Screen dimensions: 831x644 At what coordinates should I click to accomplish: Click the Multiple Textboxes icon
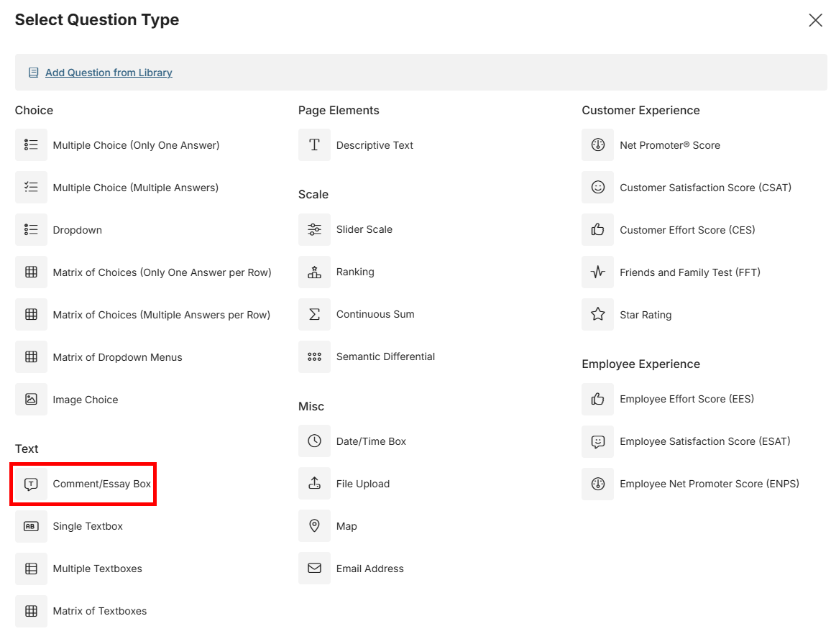pos(31,569)
